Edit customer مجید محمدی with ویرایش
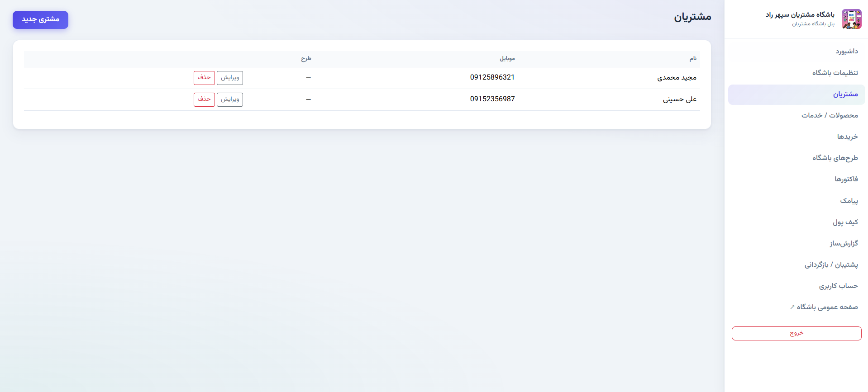This screenshot has height=392, width=868. 230,78
